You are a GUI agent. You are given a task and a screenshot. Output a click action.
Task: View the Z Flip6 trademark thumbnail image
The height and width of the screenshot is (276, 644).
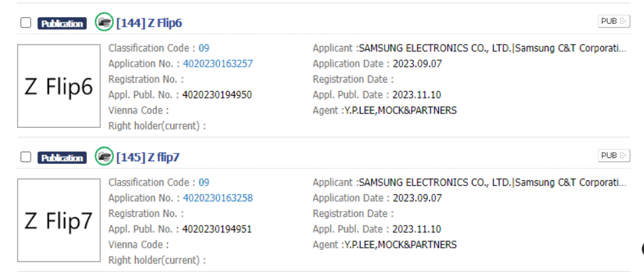pyautogui.click(x=58, y=86)
